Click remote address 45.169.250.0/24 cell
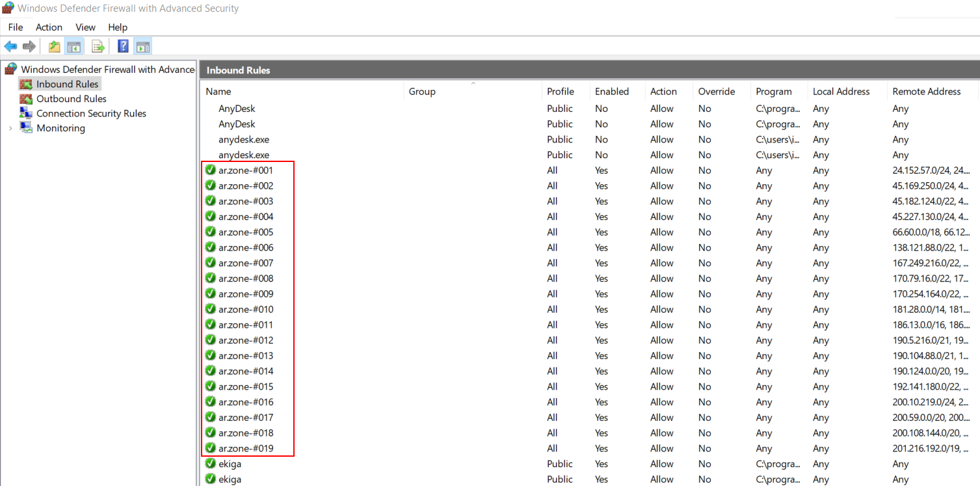Viewport: 980px width, 486px height. 931,186
